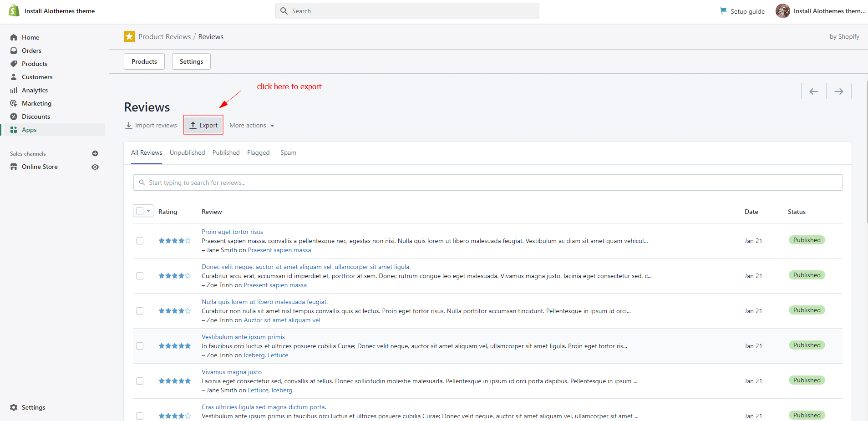The height and width of the screenshot is (421, 868).
Task: Open Settings gear in the sidebar
Action: pyautogui.click(x=14, y=407)
